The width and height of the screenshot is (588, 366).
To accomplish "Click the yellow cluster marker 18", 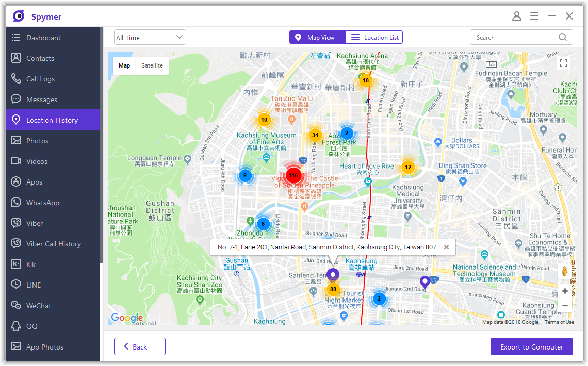I will click(366, 80).
